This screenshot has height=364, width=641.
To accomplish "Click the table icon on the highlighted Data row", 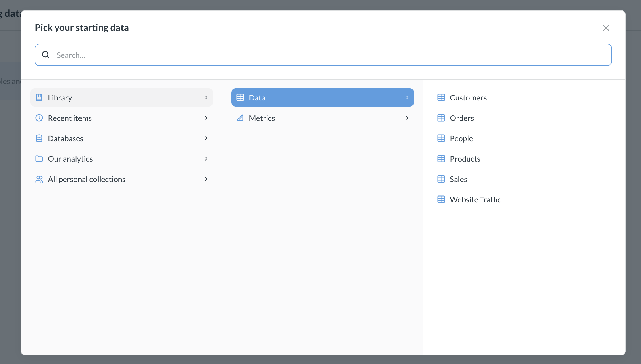I will click(x=240, y=97).
